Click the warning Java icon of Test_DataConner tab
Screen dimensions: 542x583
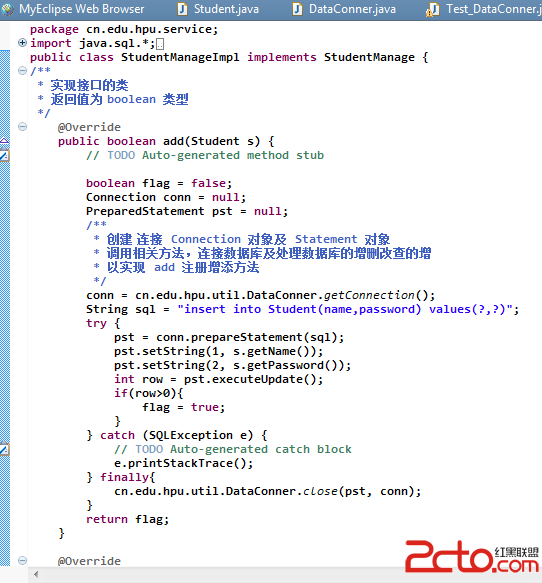coord(433,10)
